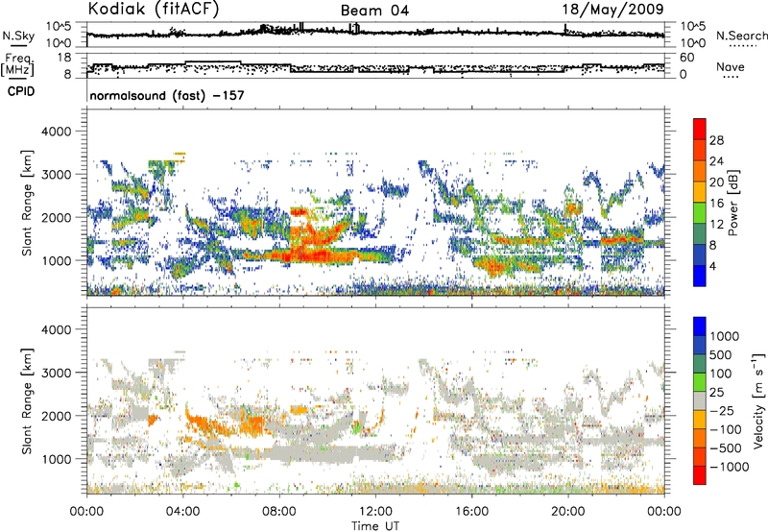
Task: Click the dotted line sample under "N.Search"
Action: pos(742,46)
